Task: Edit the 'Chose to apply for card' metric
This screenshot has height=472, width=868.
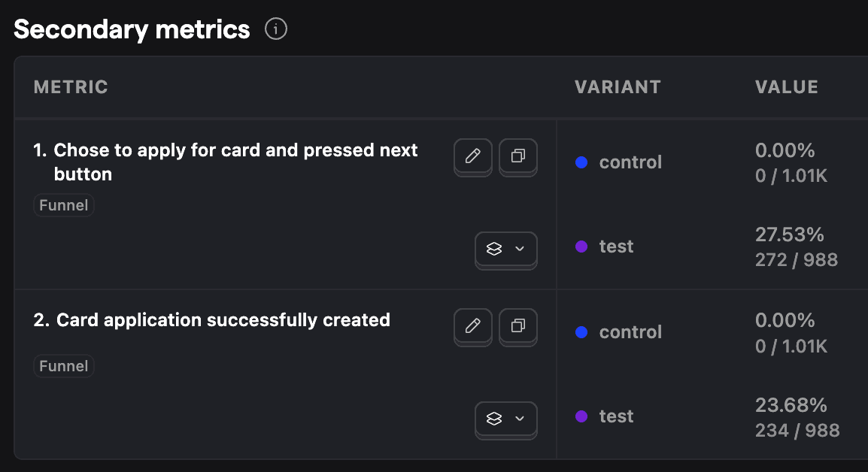Action: (x=472, y=156)
